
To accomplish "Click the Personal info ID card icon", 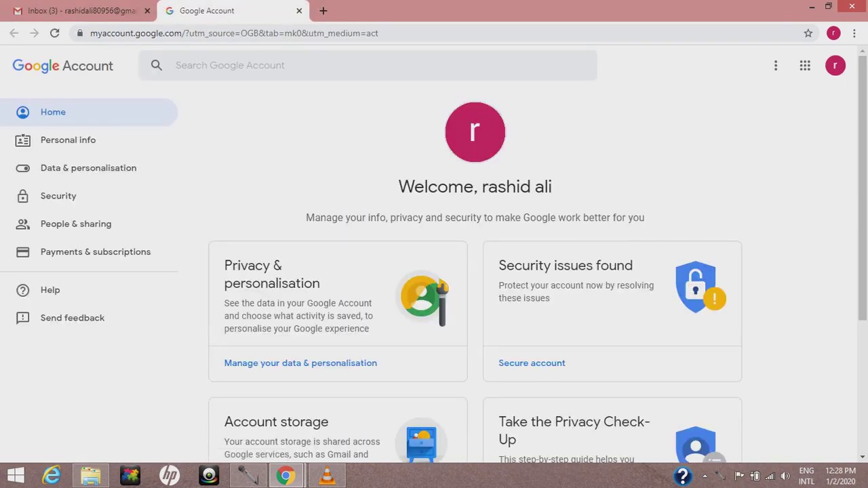I will 22,140.
